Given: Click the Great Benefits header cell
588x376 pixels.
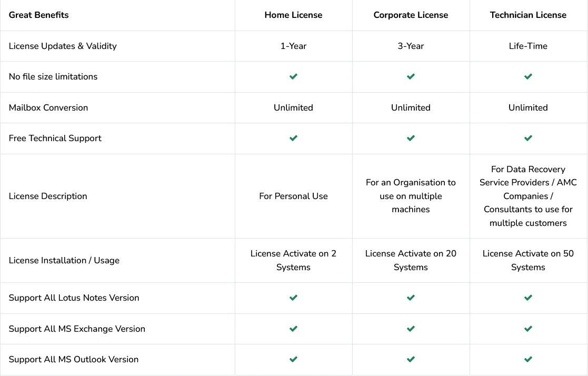Looking at the screenshot, I should [39, 15].
